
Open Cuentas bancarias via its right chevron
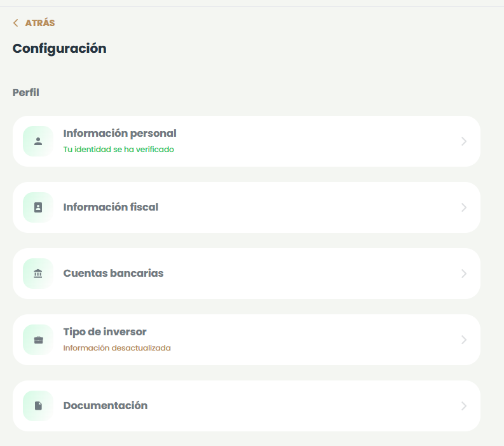click(x=464, y=274)
